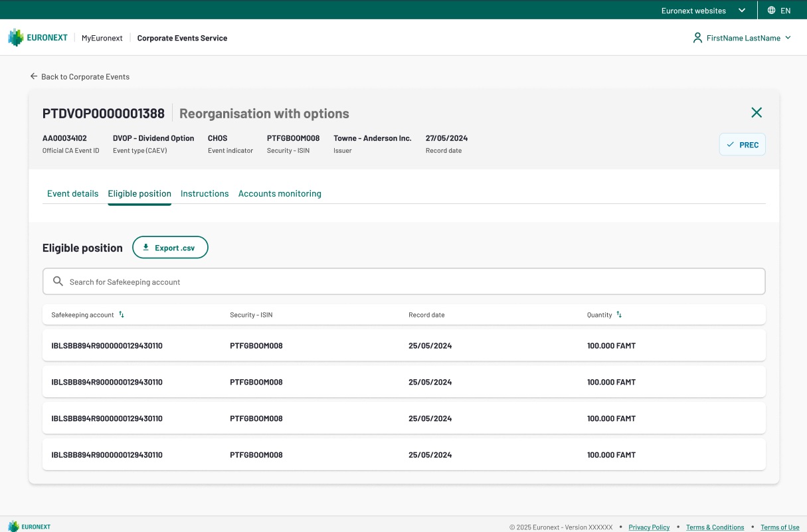
Task: Click the Euronext footer logo
Action: [29, 527]
